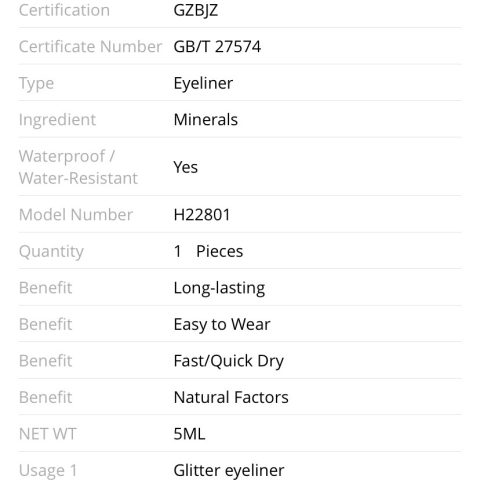
Task: Click the Quantity label
Action: [51, 252]
